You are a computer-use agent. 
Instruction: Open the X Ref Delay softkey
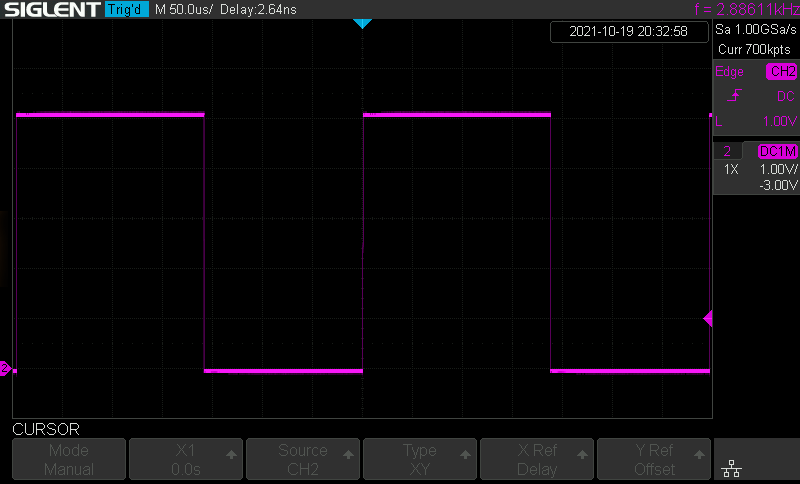[537, 459]
